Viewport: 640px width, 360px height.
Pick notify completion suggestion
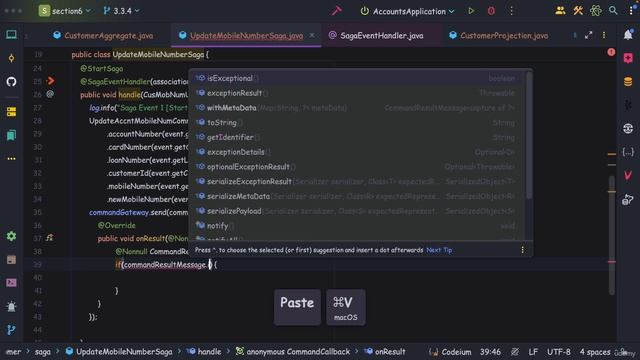[x=357, y=226]
